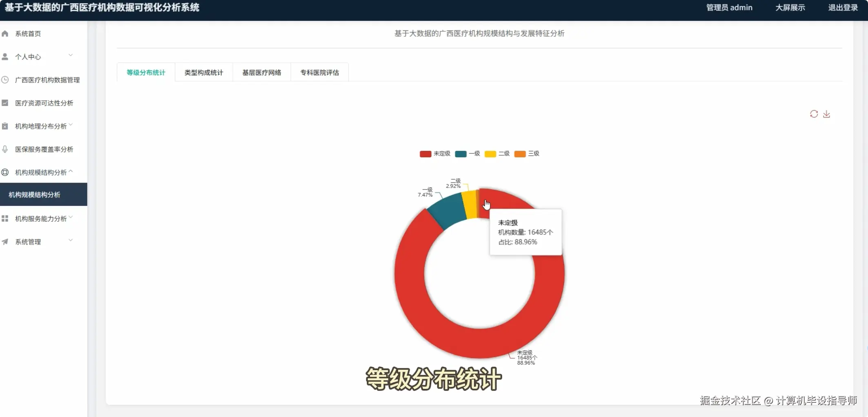Click the user icon beside 个人中心
The image size is (868, 417).
(x=5, y=57)
